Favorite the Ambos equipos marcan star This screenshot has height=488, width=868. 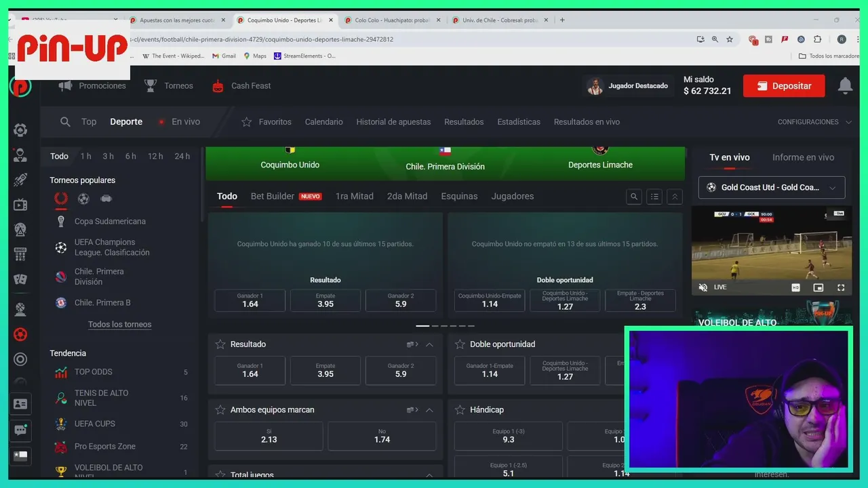coord(220,410)
